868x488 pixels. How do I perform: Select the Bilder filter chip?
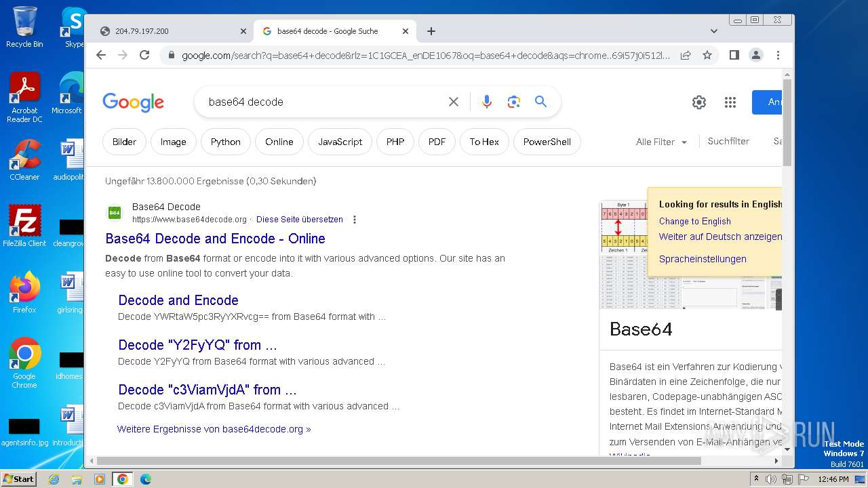(x=124, y=142)
